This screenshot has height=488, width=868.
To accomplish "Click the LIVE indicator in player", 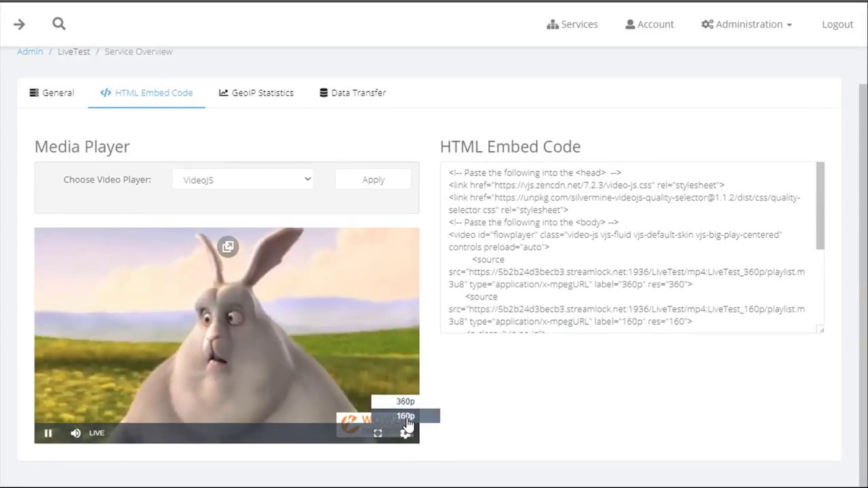I will [97, 433].
